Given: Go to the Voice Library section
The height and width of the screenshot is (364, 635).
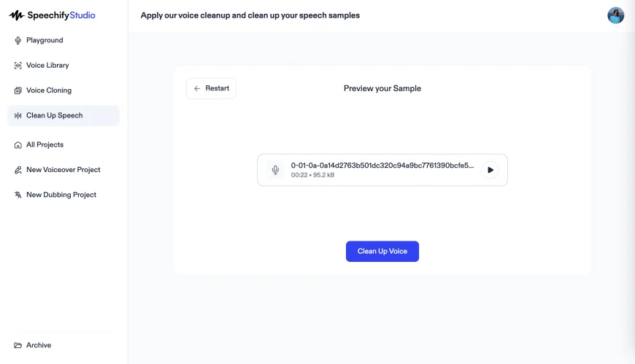Looking at the screenshot, I should tap(47, 66).
